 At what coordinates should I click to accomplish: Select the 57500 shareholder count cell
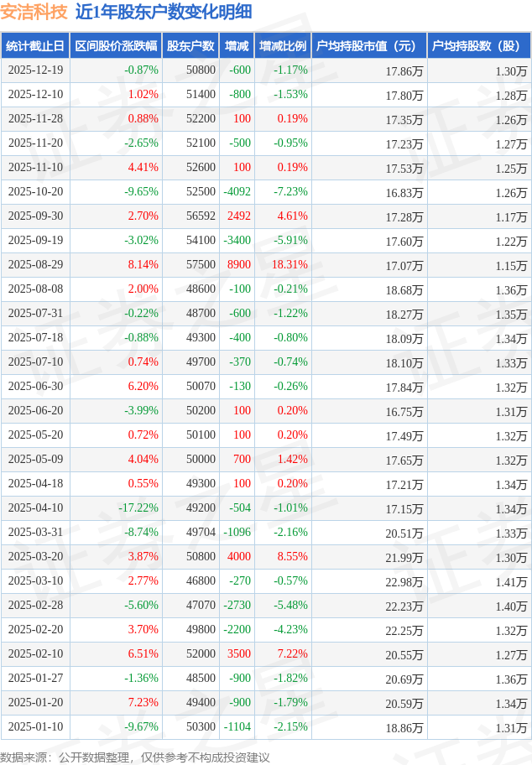[x=201, y=265]
